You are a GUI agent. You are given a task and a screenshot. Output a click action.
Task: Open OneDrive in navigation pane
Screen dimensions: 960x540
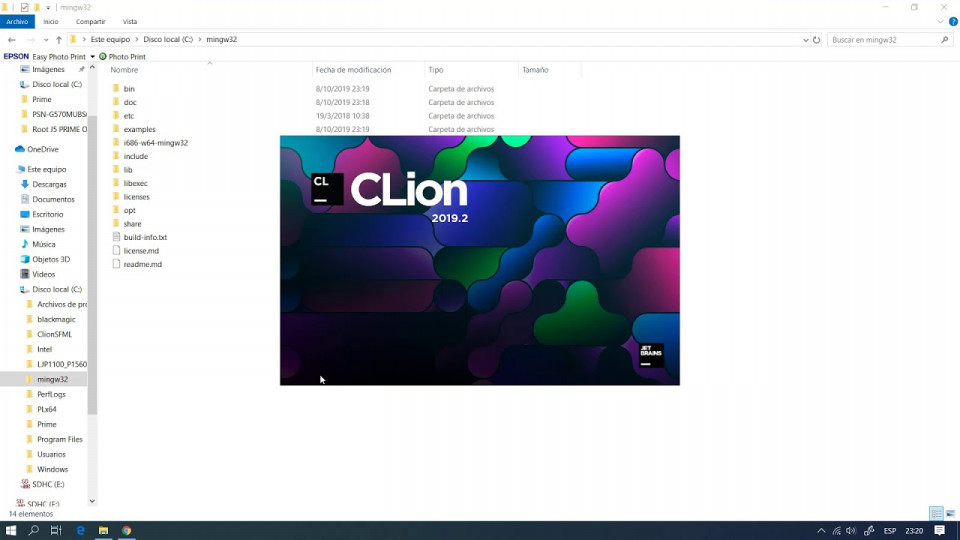click(x=43, y=149)
